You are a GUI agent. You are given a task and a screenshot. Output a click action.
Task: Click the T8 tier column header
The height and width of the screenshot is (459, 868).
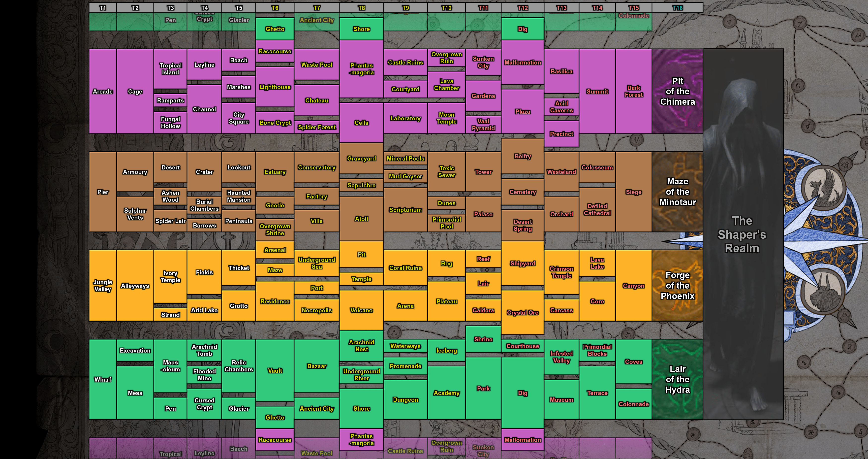(x=361, y=8)
